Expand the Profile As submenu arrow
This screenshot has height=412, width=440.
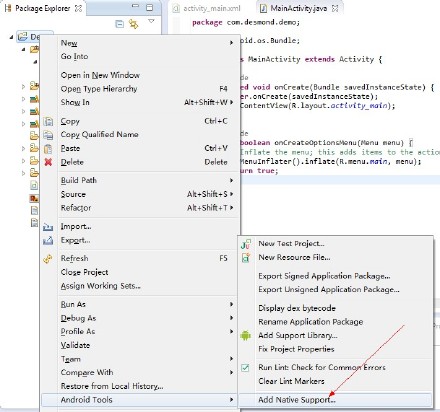click(231, 331)
